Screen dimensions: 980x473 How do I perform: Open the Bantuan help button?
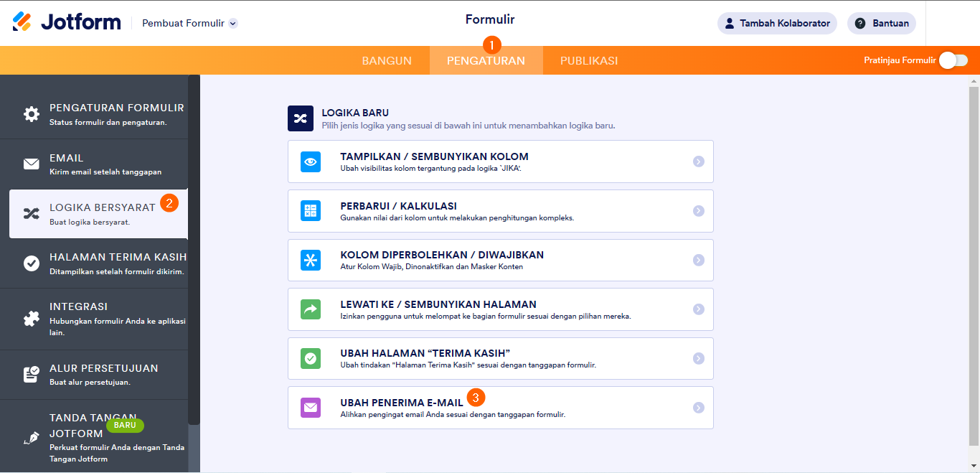[x=882, y=23]
